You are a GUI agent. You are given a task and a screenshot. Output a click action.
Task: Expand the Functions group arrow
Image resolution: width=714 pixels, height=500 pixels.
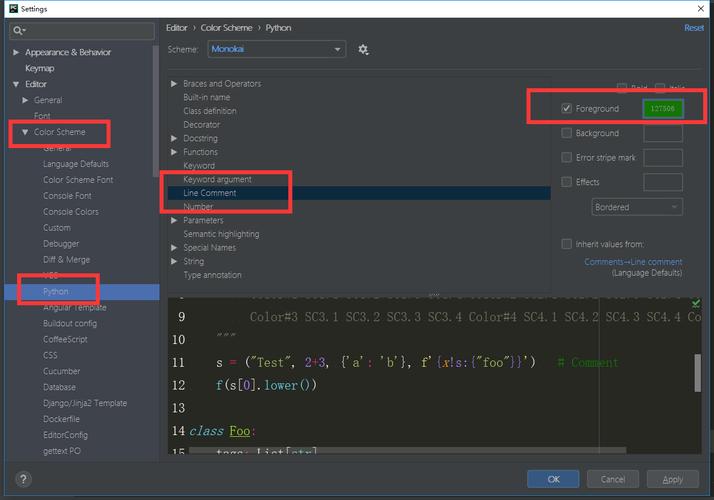(x=173, y=152)
